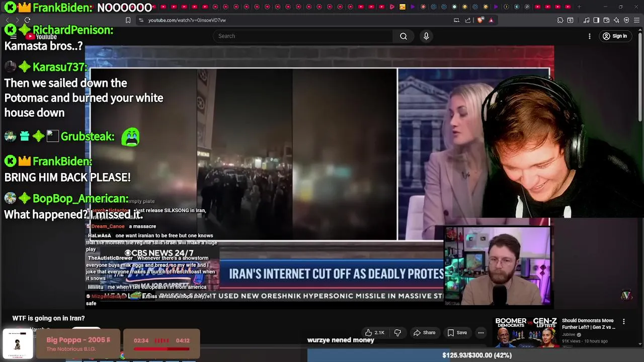Toggle the browser sidebar panel icon
The height and width of the screenshot is (362, 644).
596,20
